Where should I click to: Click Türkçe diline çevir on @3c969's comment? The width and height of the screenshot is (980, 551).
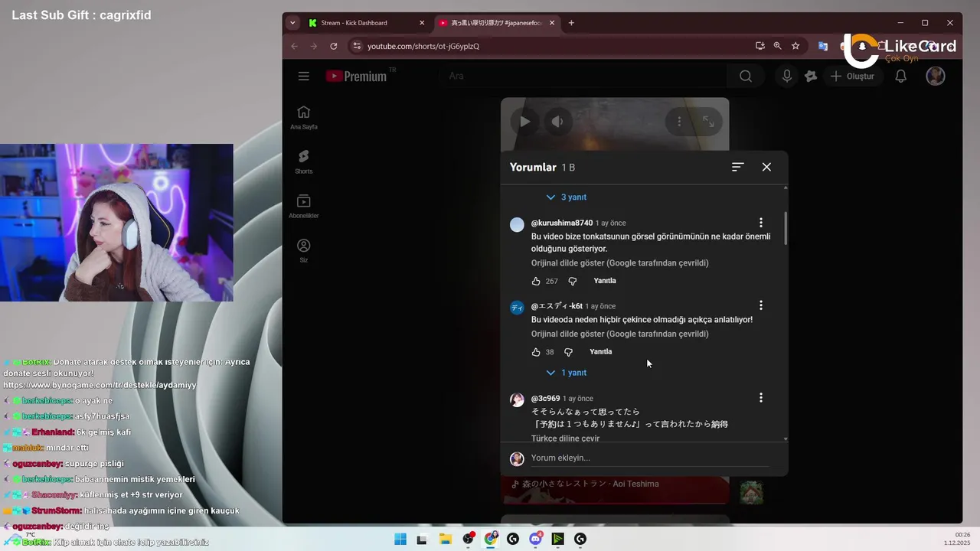[565, 439]
